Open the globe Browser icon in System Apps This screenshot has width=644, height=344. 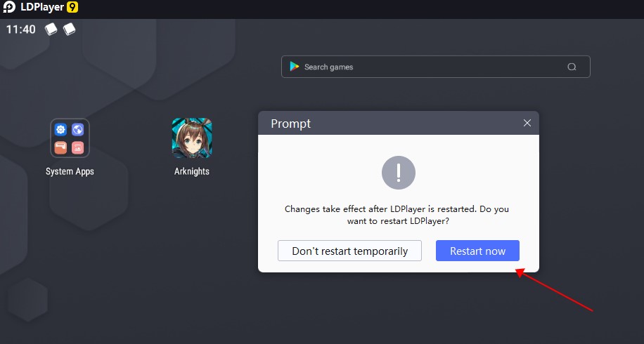(77, 130)
